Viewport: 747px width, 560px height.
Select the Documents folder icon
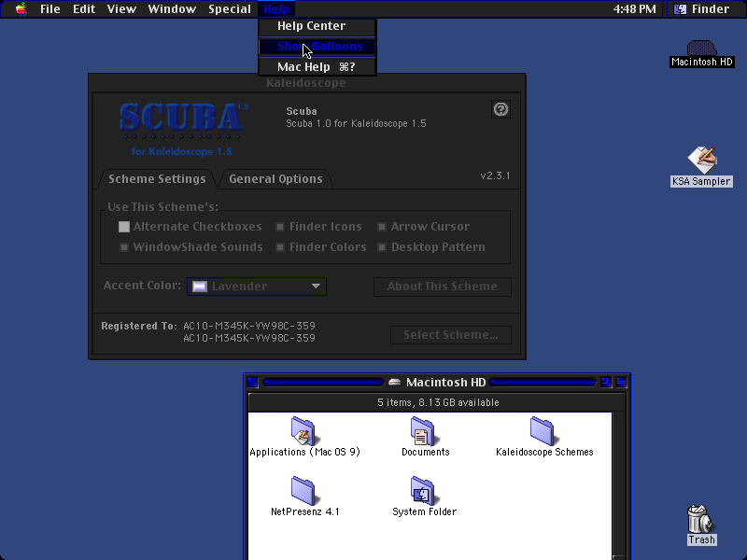pyautogui.click(x=423, y=431)
